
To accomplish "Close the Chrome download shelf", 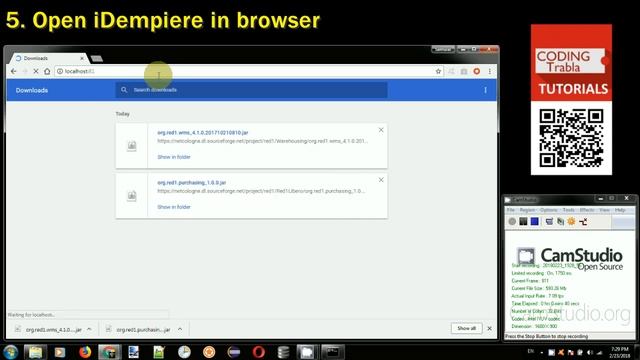I will coord(489,329).
